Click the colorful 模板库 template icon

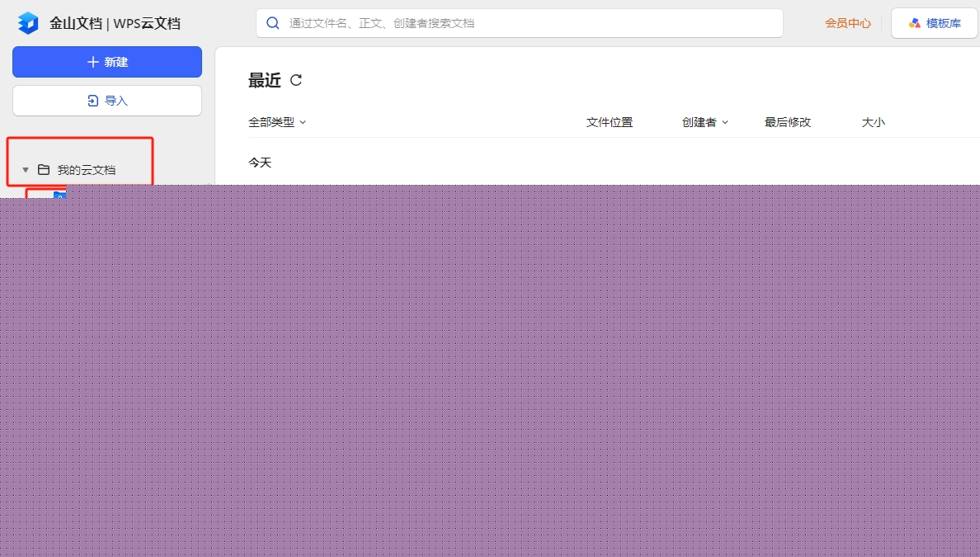click(x=914, y=23)
